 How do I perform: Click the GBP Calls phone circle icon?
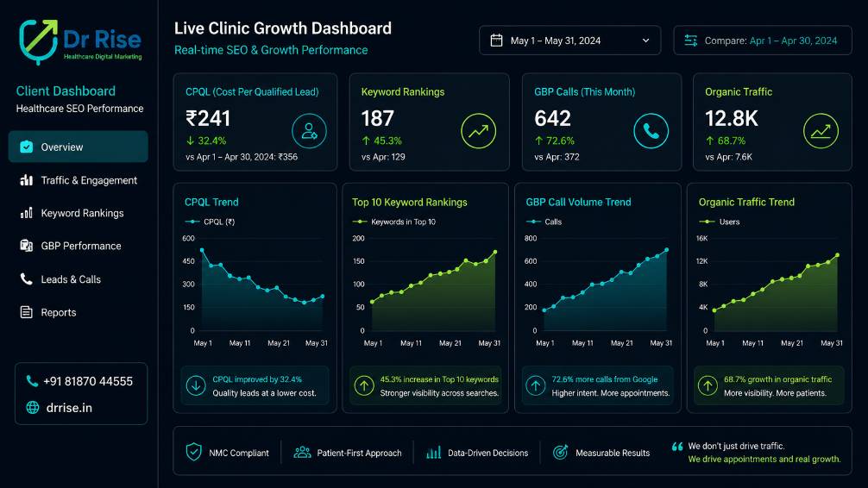[651, 131]
